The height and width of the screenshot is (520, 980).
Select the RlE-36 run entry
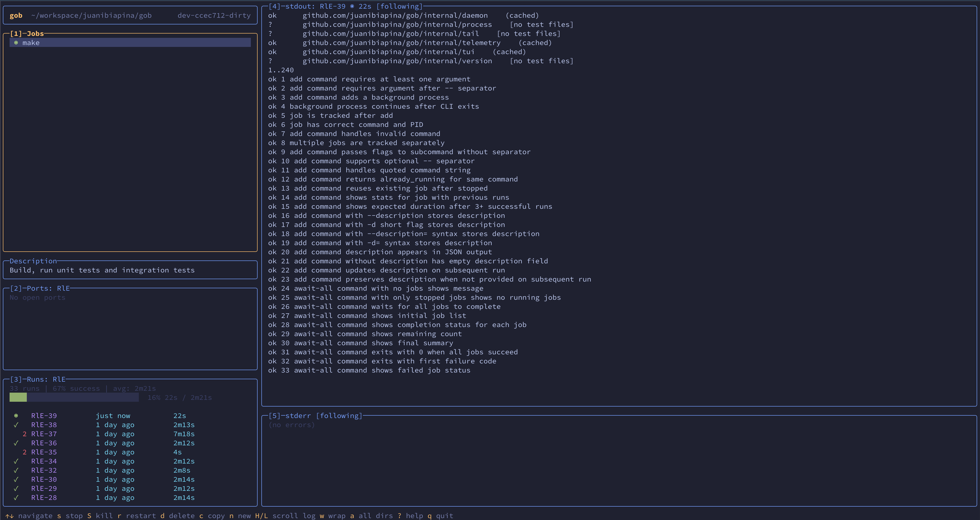[x=44, y=443]
